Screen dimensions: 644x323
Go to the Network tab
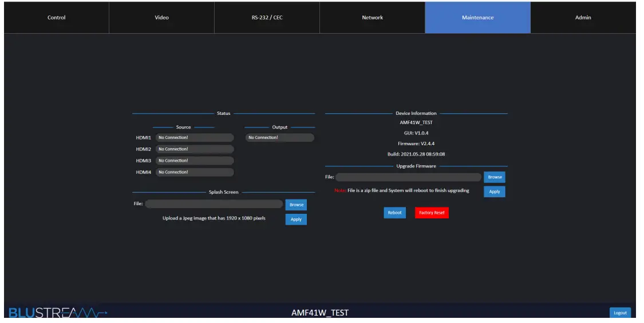tap(372, 18)
